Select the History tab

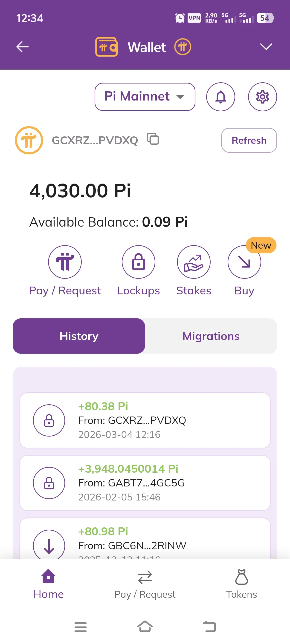[x=79, y=336]
